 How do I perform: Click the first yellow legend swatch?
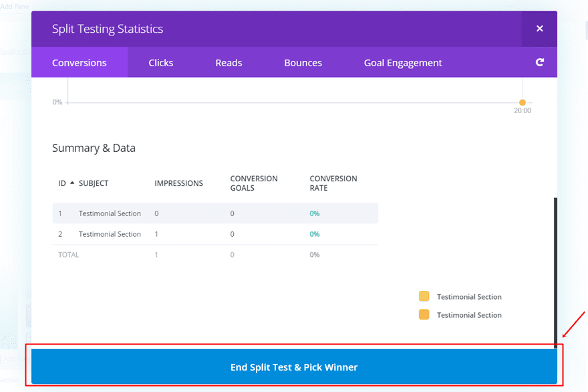[x=424, y=296]
